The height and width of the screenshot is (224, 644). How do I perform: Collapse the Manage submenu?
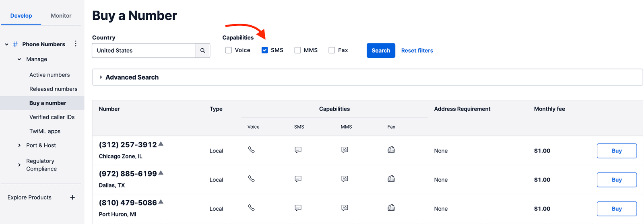pyautogui.click(x=19, y=59)
